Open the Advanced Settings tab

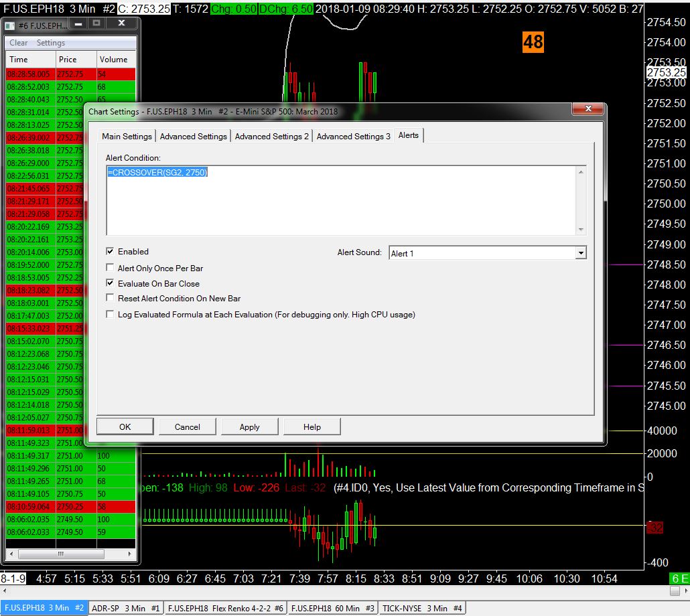coord(193,137)
